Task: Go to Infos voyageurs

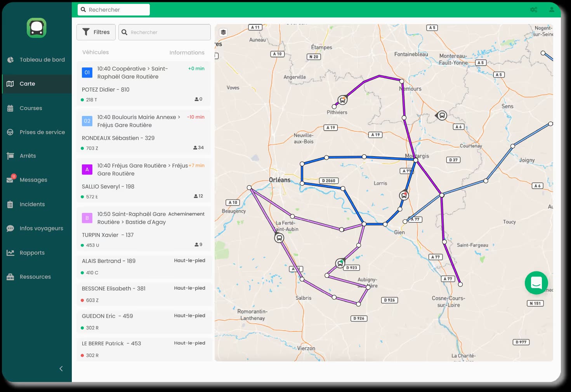Action: point(41,228)
